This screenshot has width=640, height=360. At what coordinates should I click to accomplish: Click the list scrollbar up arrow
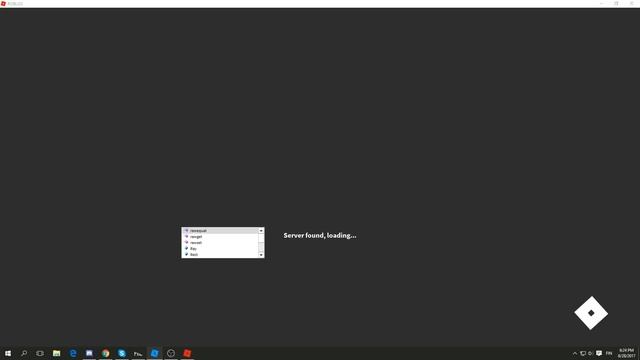(x=261, y=231)
